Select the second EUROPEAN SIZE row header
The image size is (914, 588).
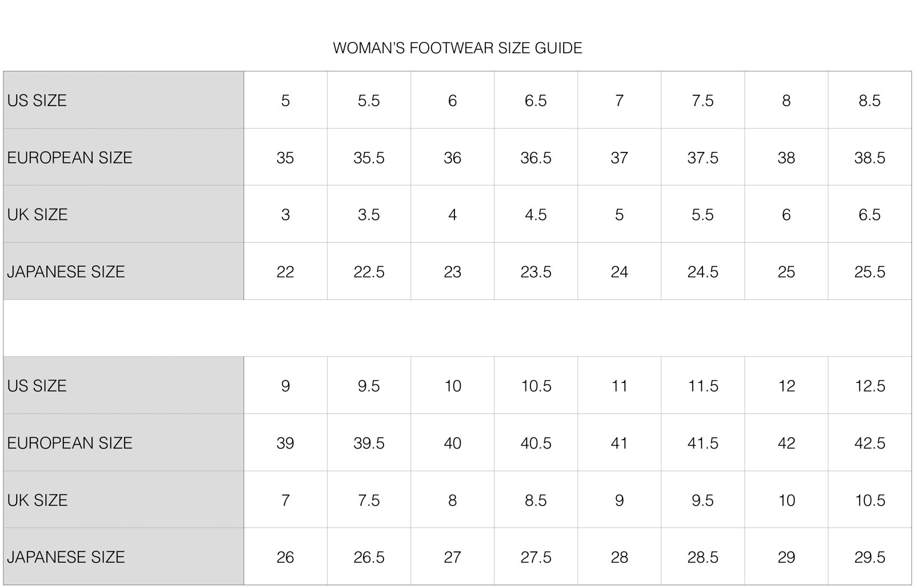tap(123, 443)
